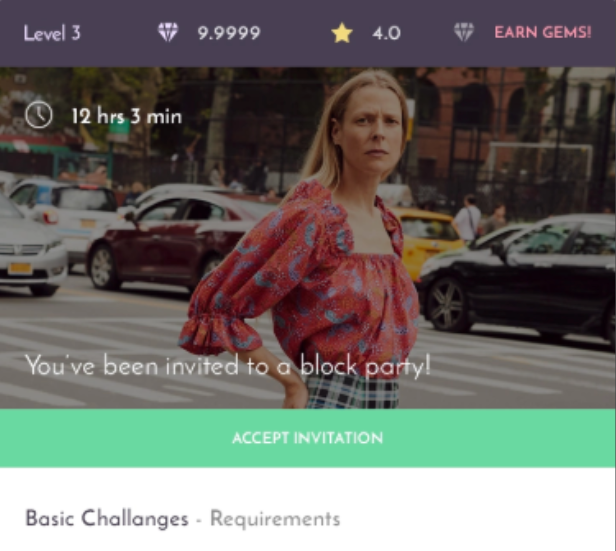Open the EARN GEMS! link

point(543,32)
